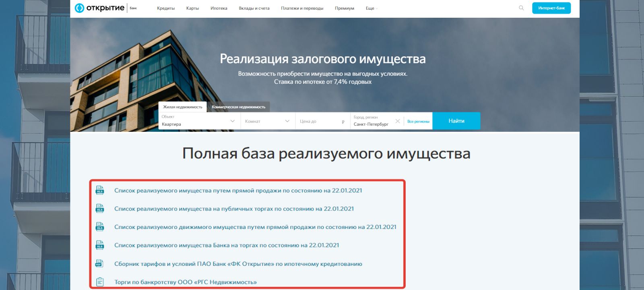
Task: Click PDF icon for mortgage tariffs collection
Action: 99,264
